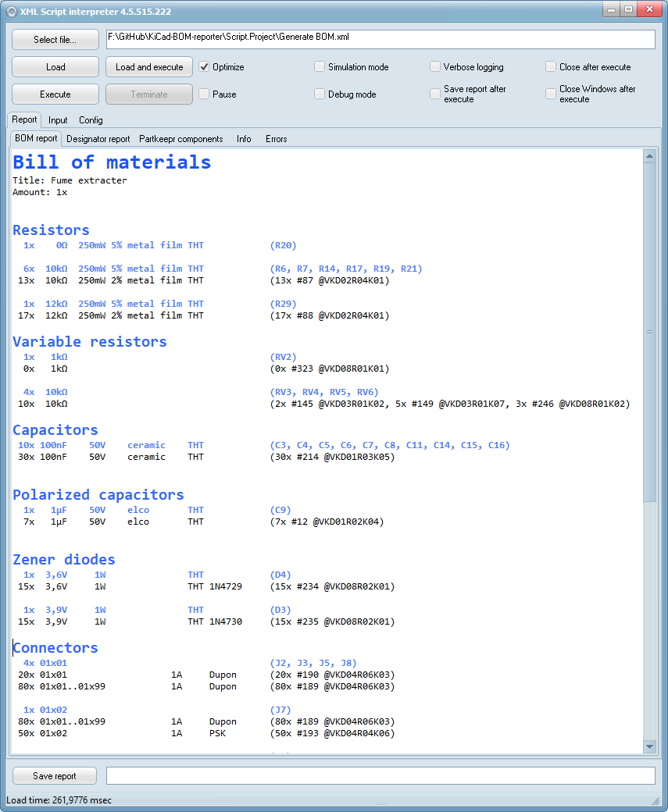Screen dimensions: 668x812
Task: Click '(17x #88 @VKD02R04K01)' stock text
Action: 330,316
